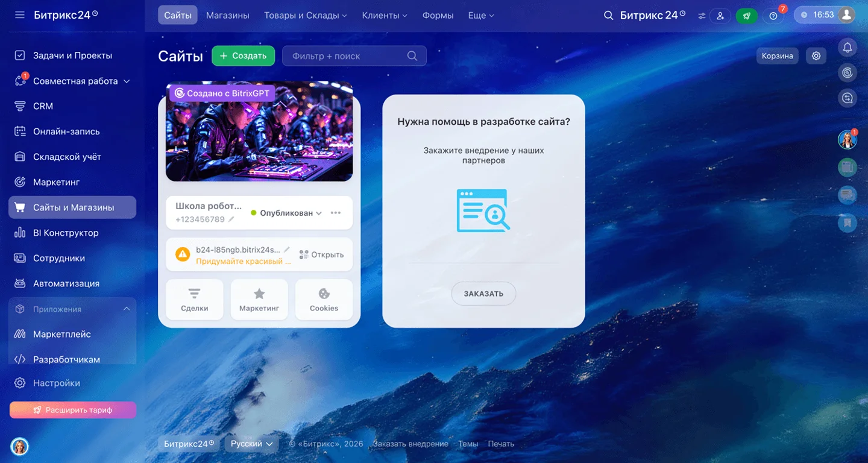Screen dimensions: 868x463
Task: Click the magnifier icon in the top bar
Action: [608, 15]
